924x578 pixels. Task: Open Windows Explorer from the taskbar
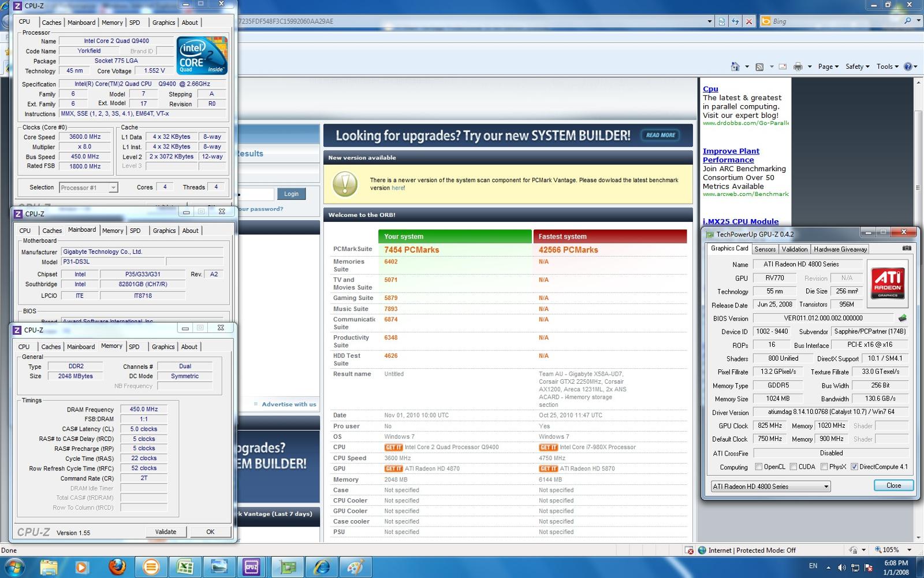point(49,568)
